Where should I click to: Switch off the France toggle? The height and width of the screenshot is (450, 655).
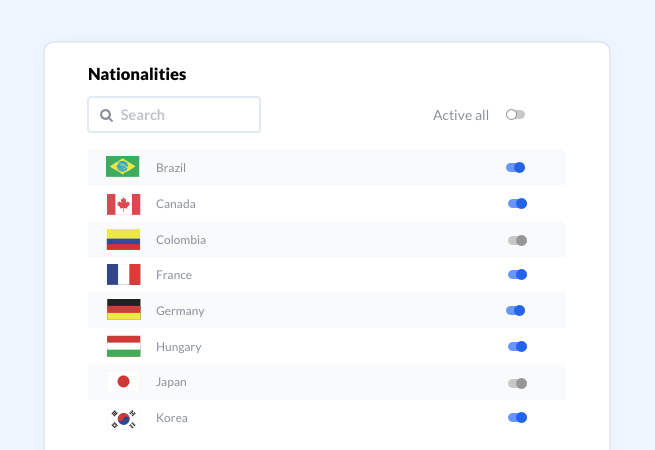517,275
